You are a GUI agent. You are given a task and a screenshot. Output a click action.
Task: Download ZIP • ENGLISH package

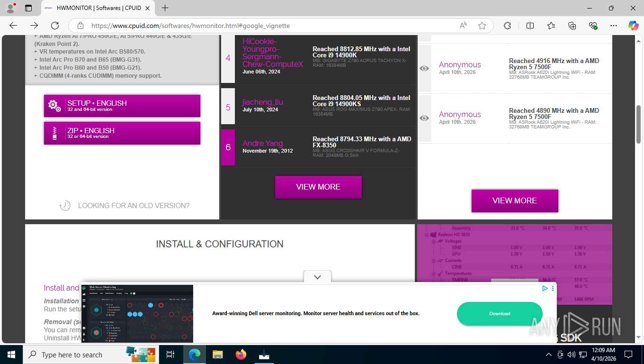tap(122, 133)
